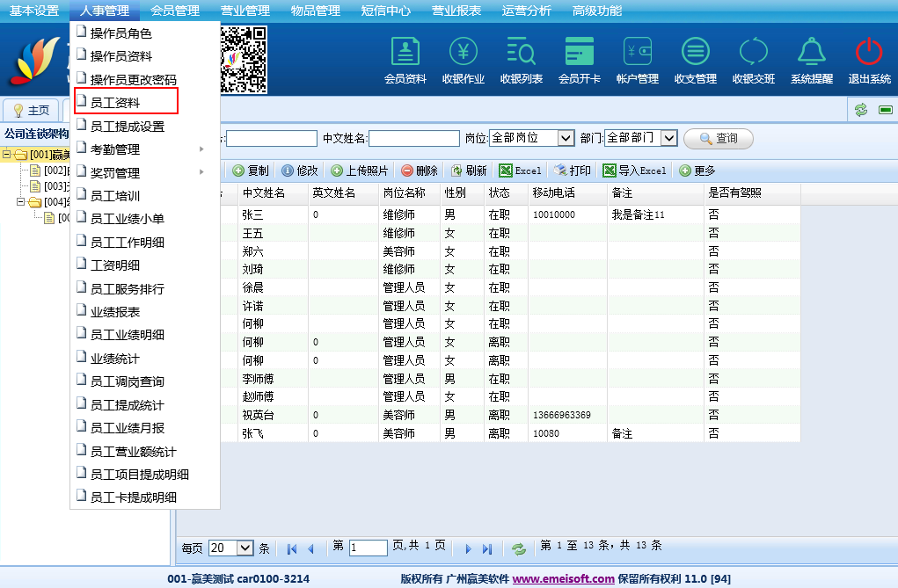Go to the last page of results
The height and width of the screenshot is (588, 898).
click(x=487, y=548)
